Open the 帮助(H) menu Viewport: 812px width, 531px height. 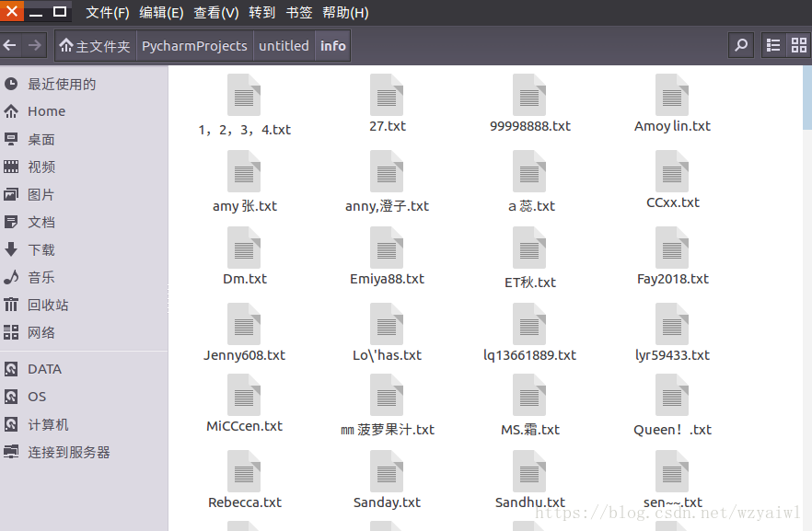(345, 12)
